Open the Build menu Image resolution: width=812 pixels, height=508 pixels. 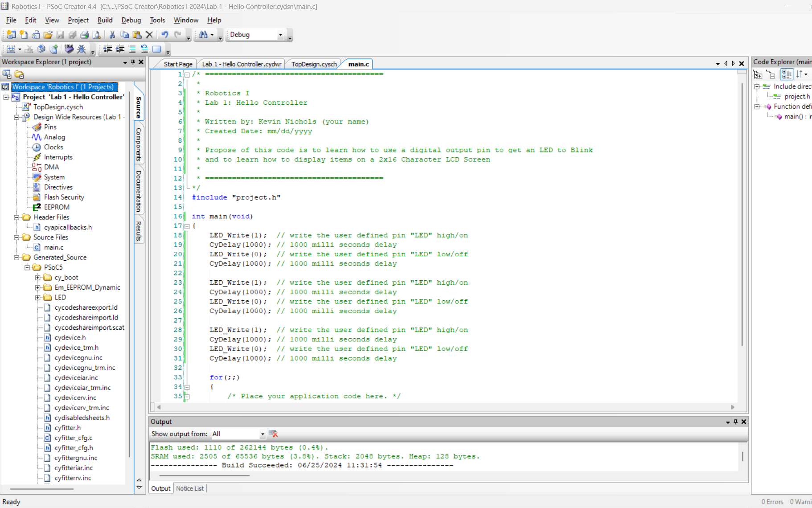(x=105, y=20)
